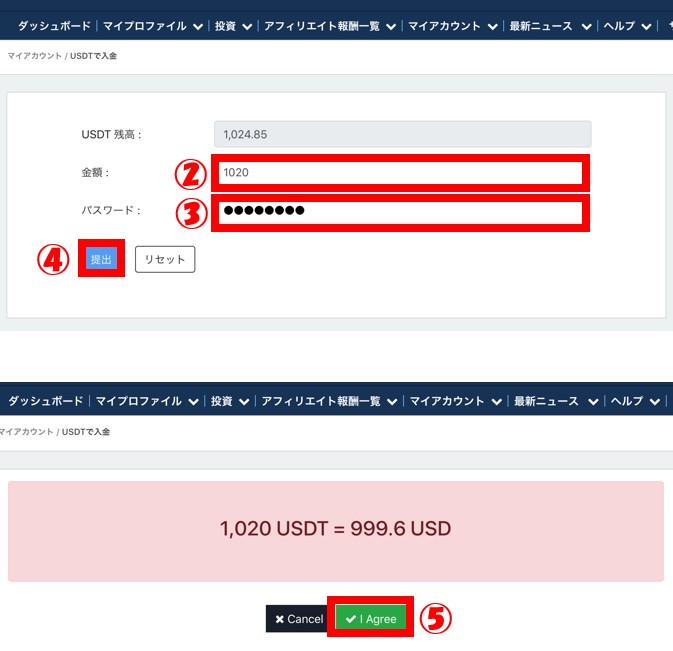Focus the 金額 amount input field
This screenshot has width=673, height=651.
click(x=400, y=173)
